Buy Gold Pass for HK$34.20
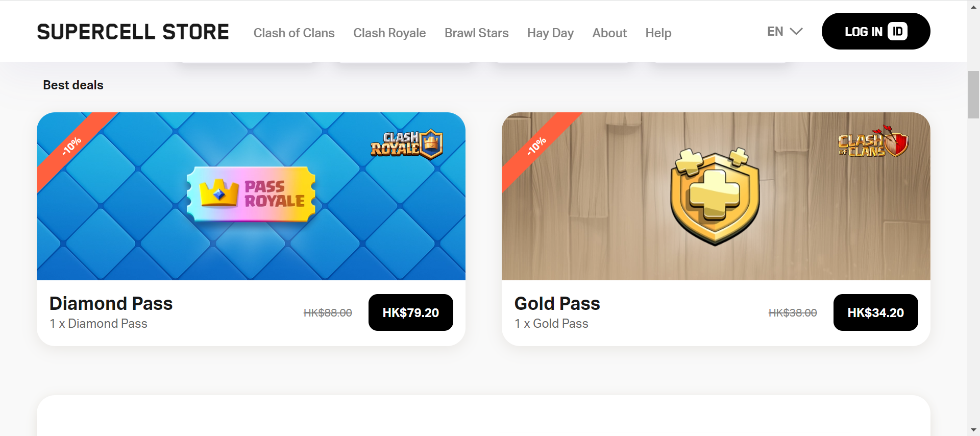The width and height of the screenshot is (980, 436). pos(875,312)
